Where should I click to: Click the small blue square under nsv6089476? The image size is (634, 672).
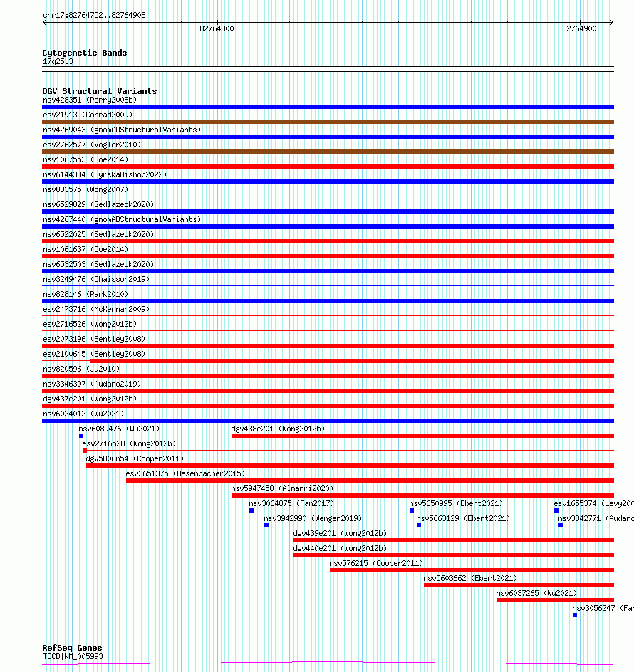click(81, 436)
